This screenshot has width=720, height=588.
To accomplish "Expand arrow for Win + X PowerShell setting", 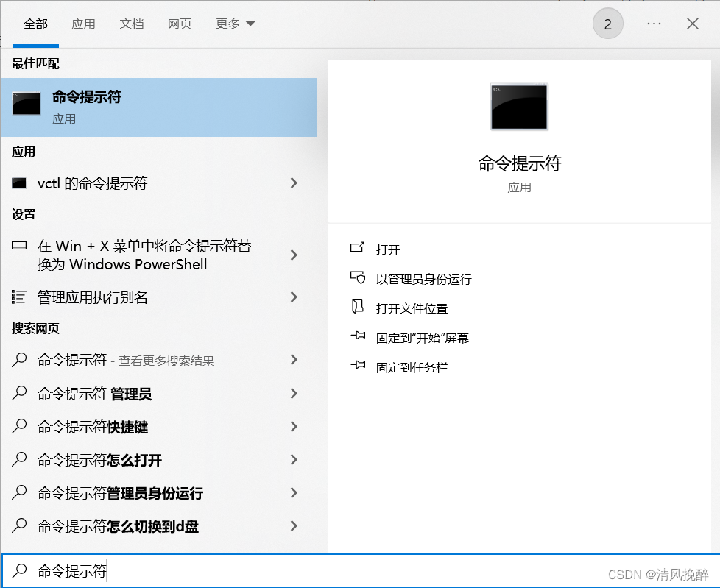I will pyautogui.click(x=294, y=255).
